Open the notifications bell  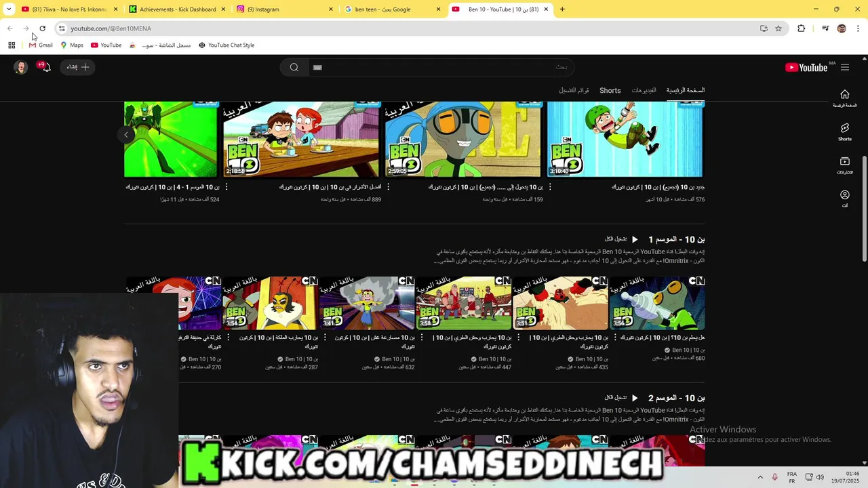pyautogui.click(x=45, y=66)
